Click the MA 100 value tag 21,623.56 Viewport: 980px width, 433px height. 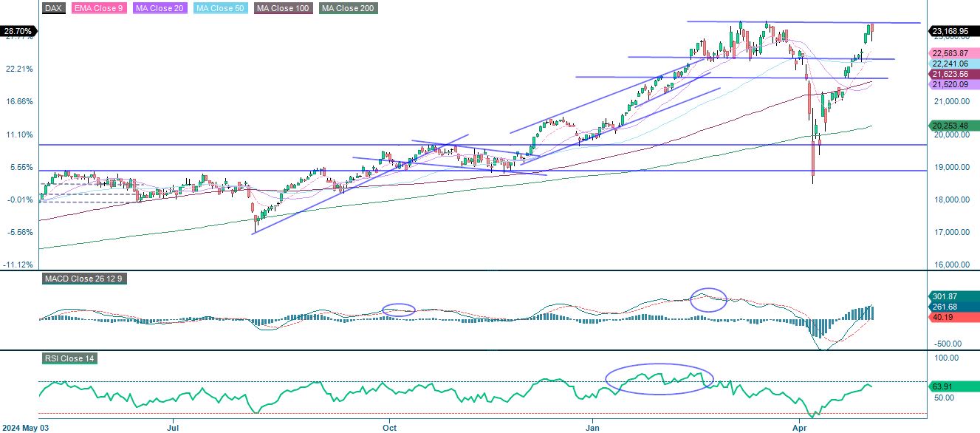[955, 75]
